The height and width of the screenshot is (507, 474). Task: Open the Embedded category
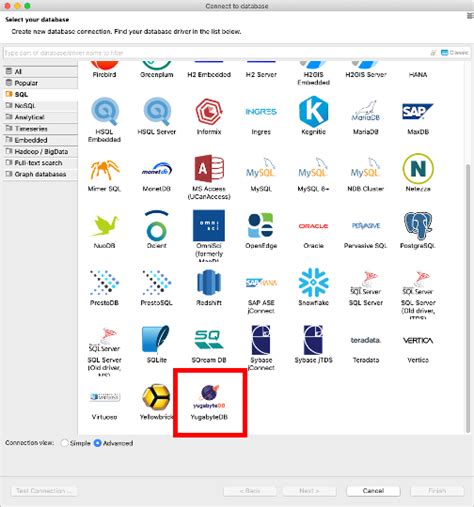(x=41, y=140)
